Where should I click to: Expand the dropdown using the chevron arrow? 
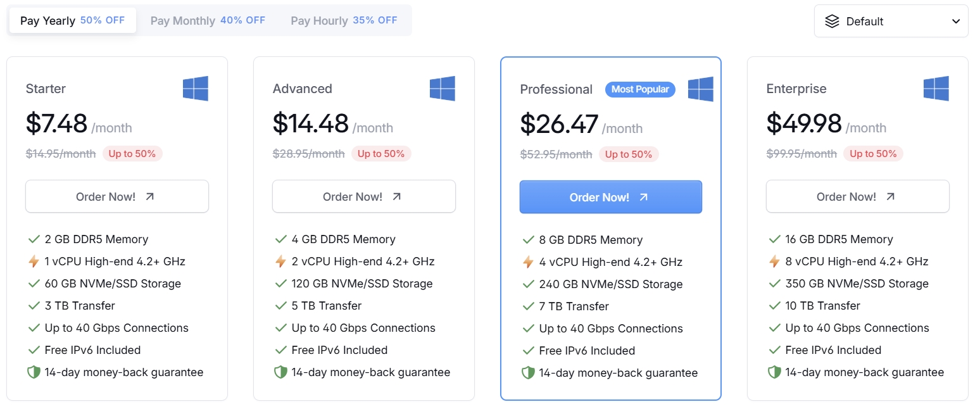(x=956, y=22)
